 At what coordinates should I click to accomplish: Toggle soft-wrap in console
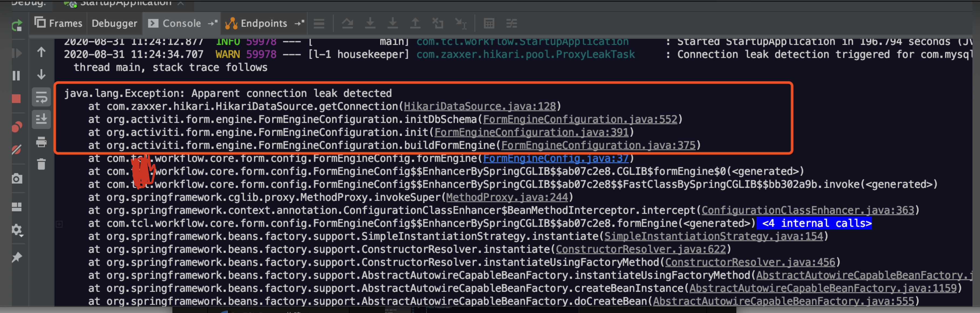tap(41, 98)
